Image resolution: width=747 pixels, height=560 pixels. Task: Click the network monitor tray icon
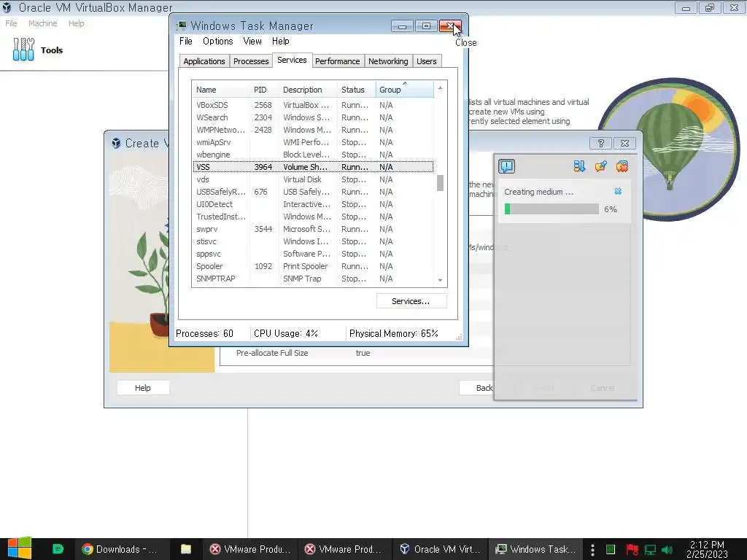(650, 550)
